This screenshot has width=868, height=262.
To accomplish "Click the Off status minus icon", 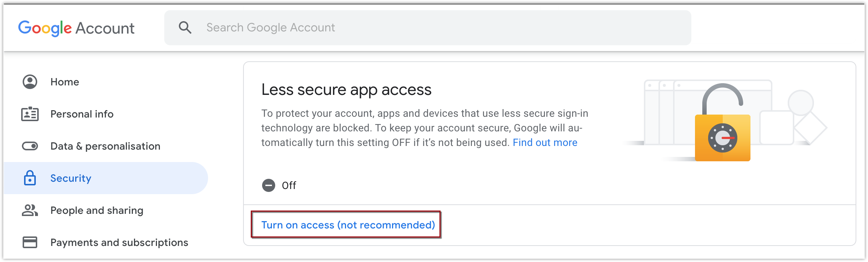I will pos(269,185).
